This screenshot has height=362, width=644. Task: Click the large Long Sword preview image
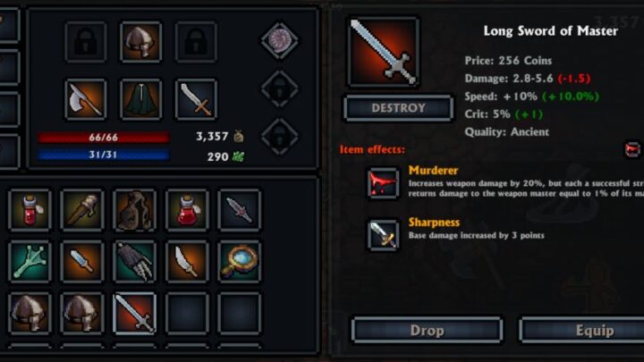(383, 52)
